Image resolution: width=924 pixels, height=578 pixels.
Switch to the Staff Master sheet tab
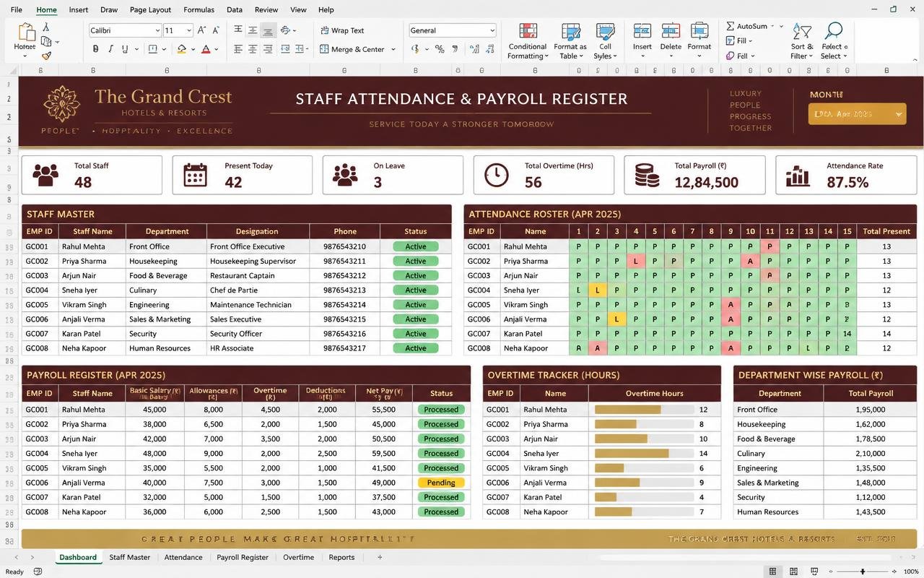coord(130,557)
